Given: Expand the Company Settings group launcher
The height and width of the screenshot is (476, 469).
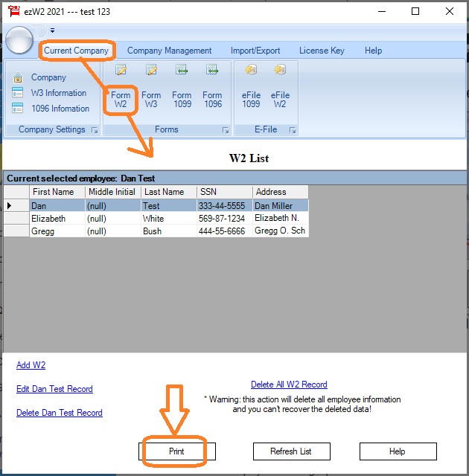Looking at the screenshot, I should pos(95,130).
